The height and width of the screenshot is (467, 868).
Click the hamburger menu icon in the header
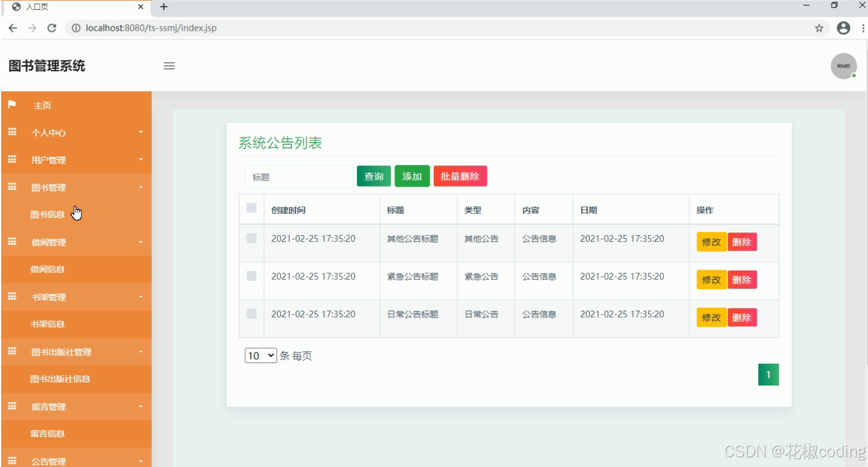pyautogui.click(x=169, y=66)
